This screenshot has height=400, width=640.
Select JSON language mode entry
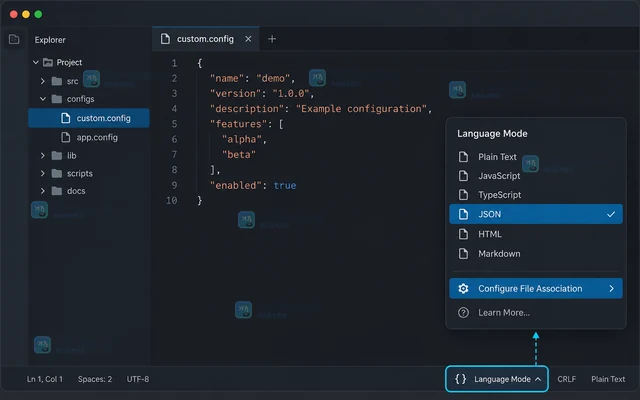click(536, 214)
